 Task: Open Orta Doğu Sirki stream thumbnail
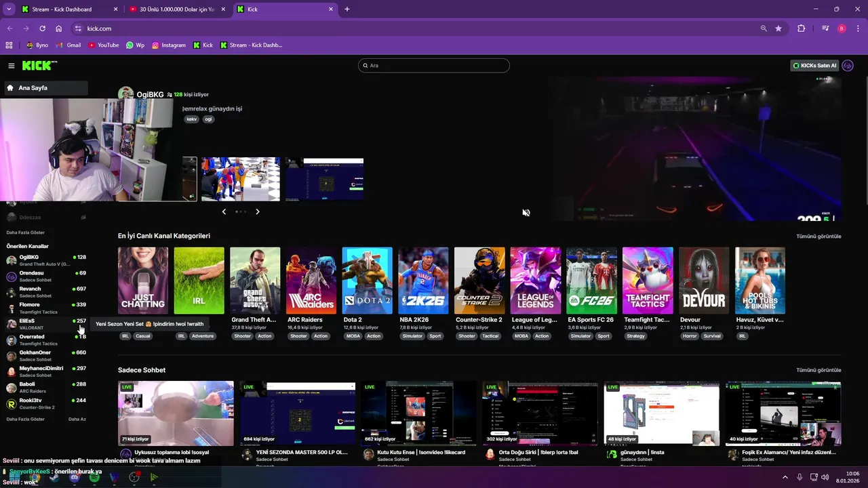540,413
